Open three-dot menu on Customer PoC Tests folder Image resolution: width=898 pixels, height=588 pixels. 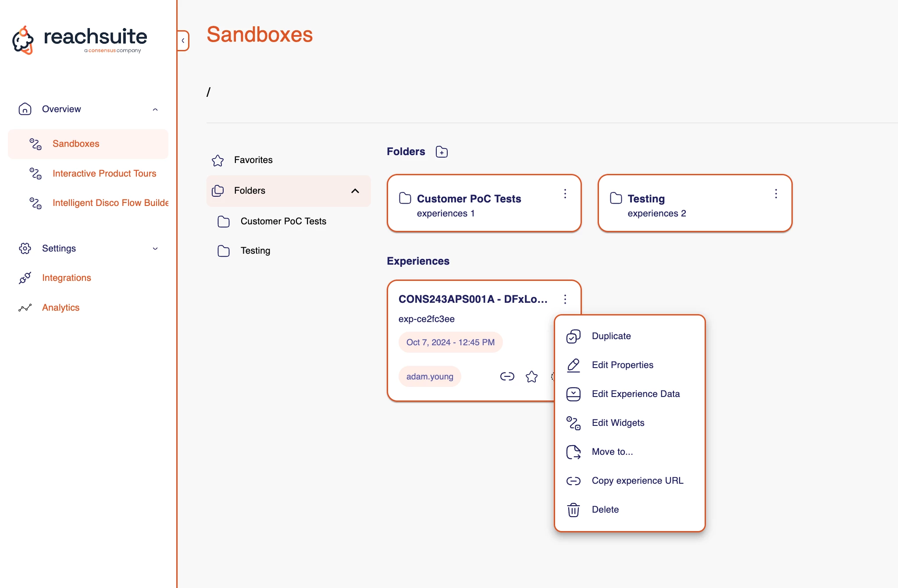click(x=565, y=194)
